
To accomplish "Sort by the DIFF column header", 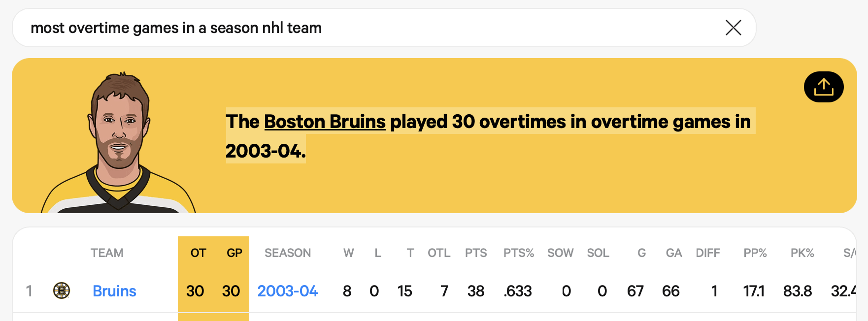I will pos(707,253).
